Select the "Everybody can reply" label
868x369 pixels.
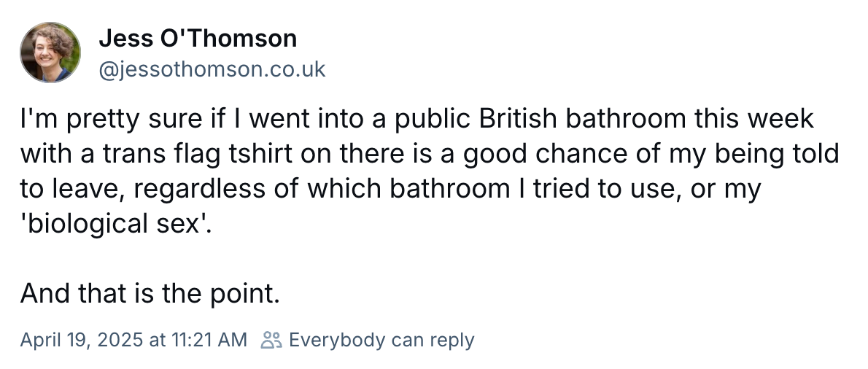point(381,340)
